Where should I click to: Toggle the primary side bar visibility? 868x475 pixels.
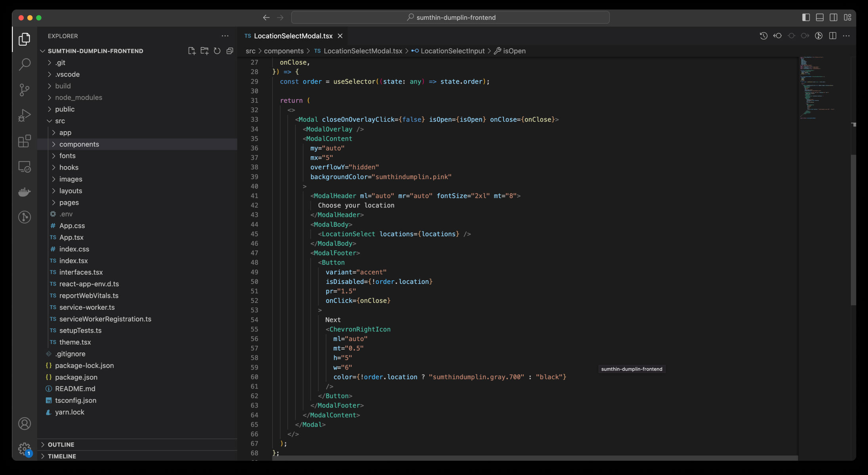point(806,17)
